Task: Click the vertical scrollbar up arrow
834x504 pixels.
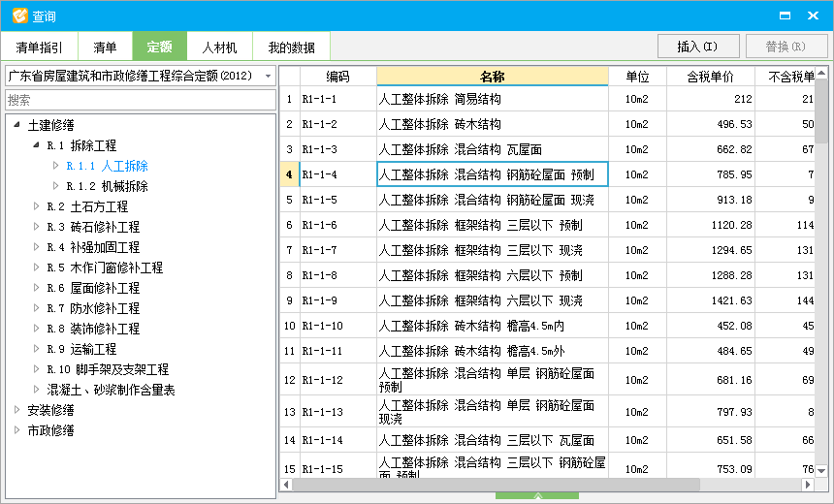Action: click(821, 73)
